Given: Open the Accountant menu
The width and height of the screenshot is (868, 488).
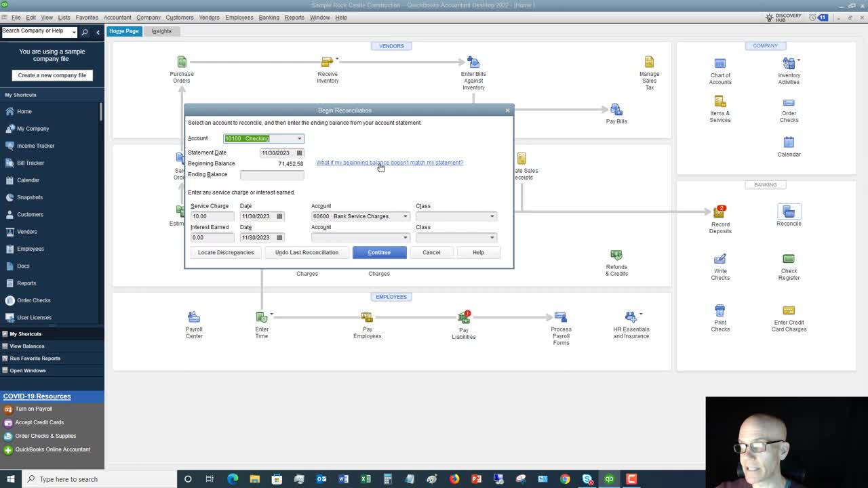Looking at the screenshot, I should click(x=117, y=18).
